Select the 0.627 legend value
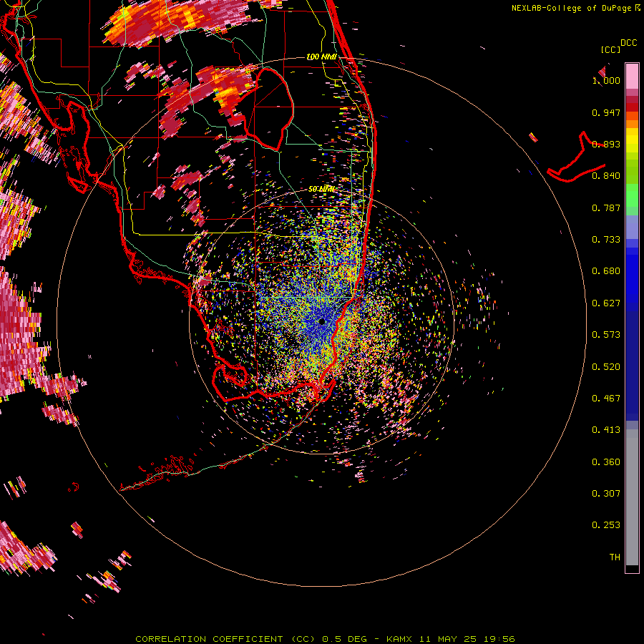 click(x=606, y=303)
